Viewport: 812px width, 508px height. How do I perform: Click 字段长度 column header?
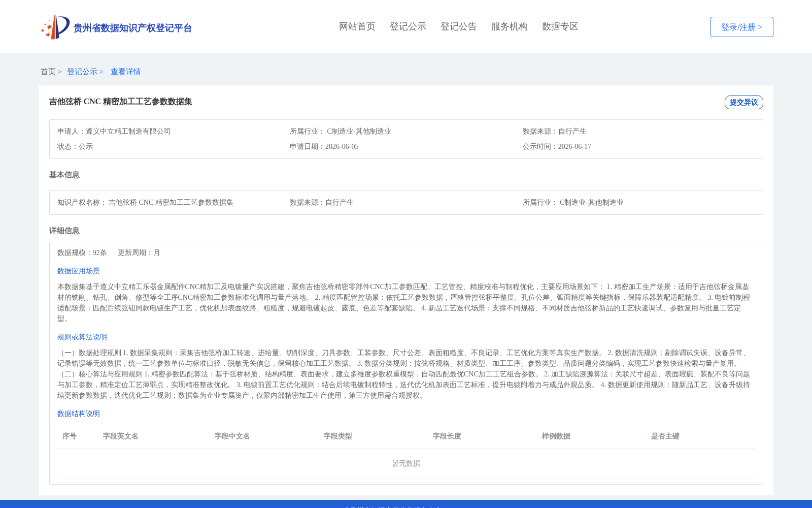coord(447,436)
